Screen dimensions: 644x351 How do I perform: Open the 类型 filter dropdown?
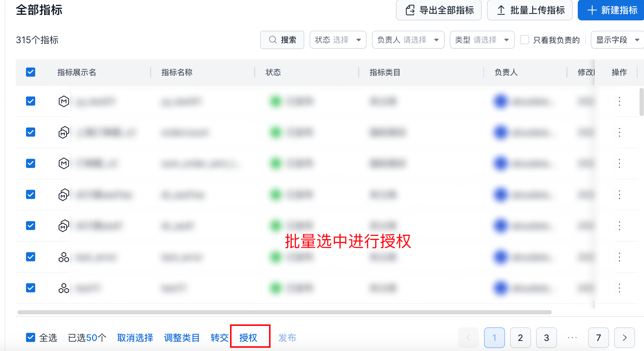click(x=482, y=40)
